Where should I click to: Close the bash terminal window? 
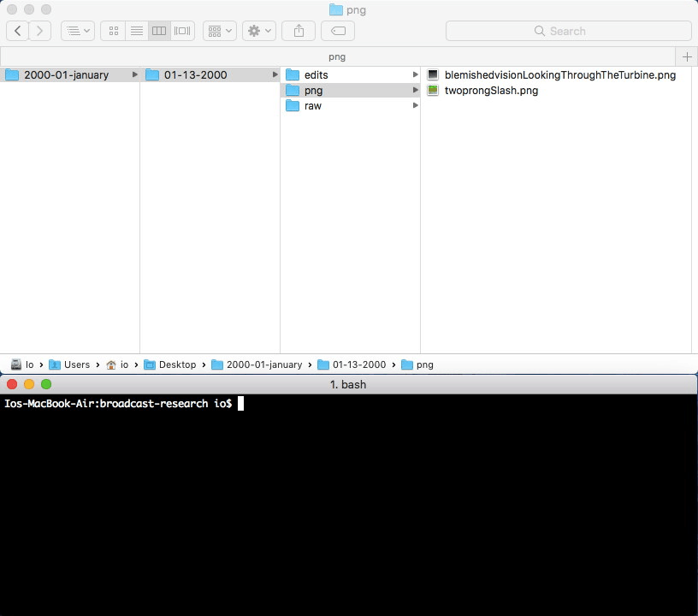[12, 384]
